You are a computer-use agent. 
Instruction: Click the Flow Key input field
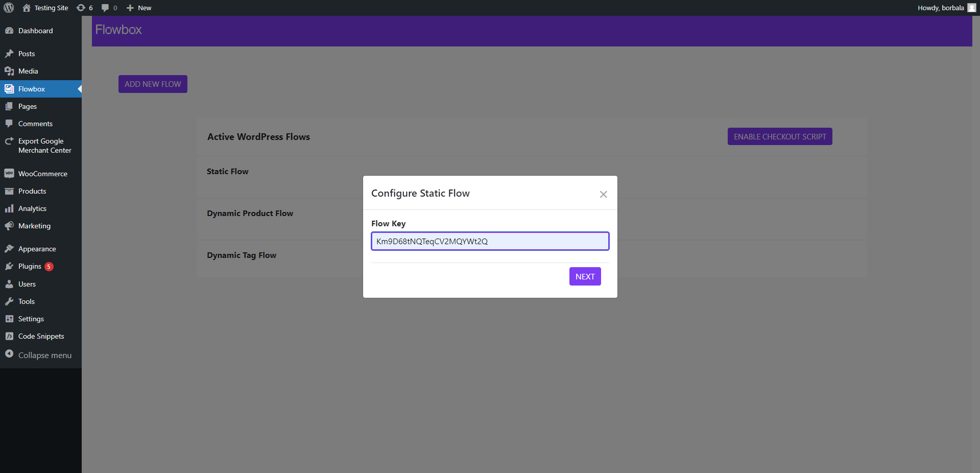pos(490,241)
